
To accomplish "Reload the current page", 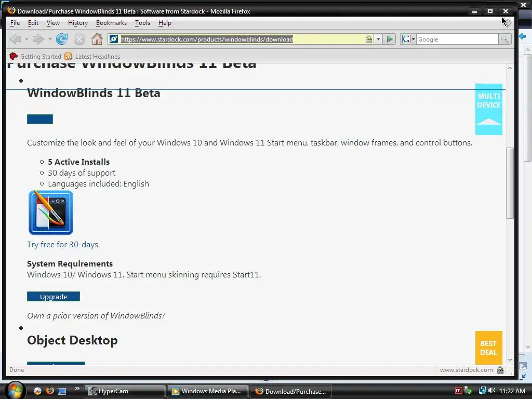I will pyautogui.click(x=62, y=39).
